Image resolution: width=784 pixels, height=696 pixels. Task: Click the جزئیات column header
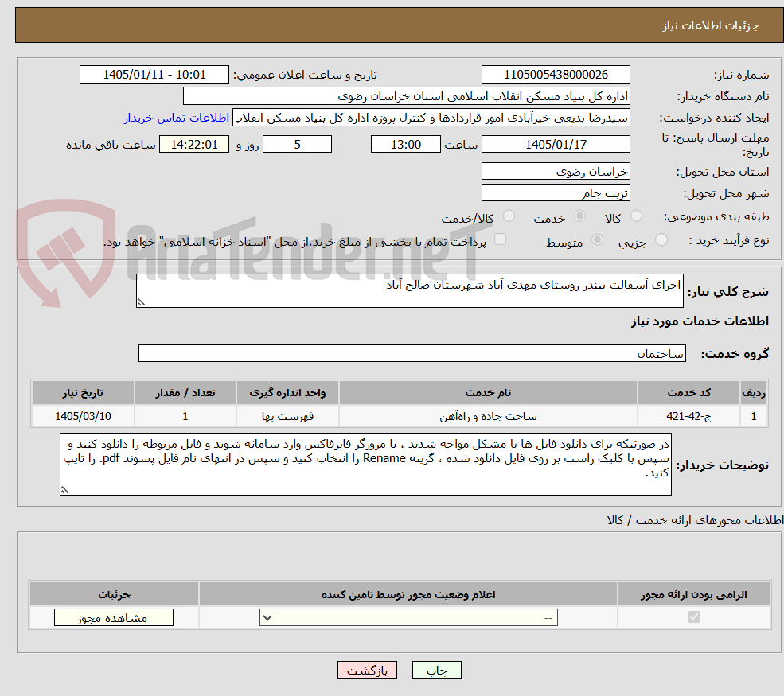click(x=114, y=594)
